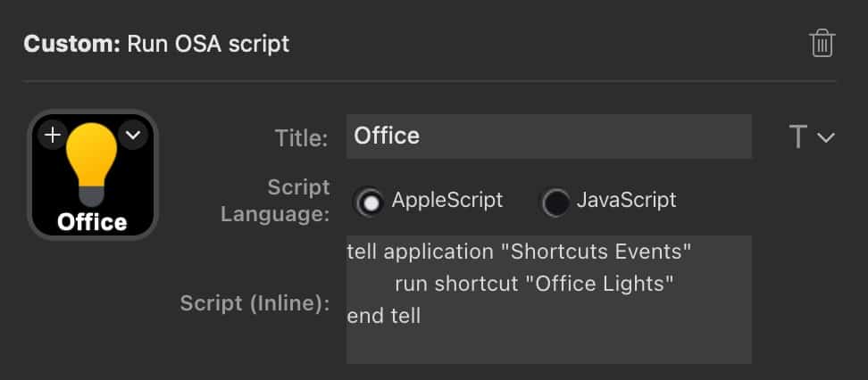Delete the Run OSA script action with trash icon

click(822, 43)
